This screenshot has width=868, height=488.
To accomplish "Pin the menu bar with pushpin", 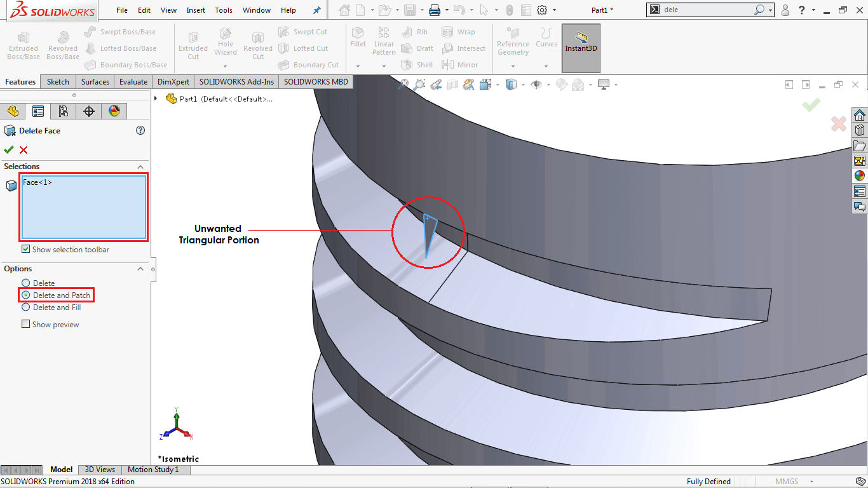I will [317, 10].
